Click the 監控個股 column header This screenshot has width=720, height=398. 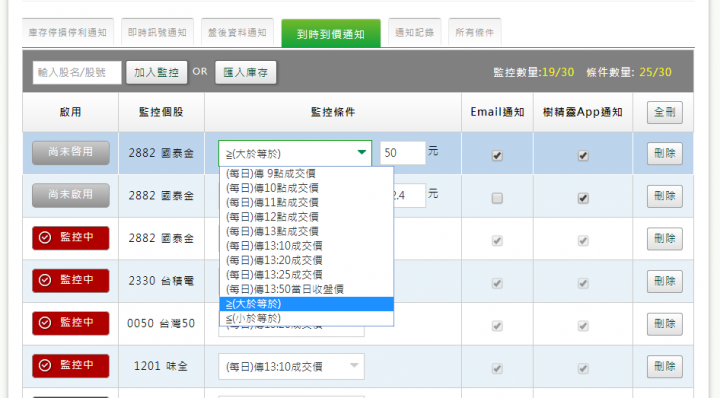click(x=161, y=112)
